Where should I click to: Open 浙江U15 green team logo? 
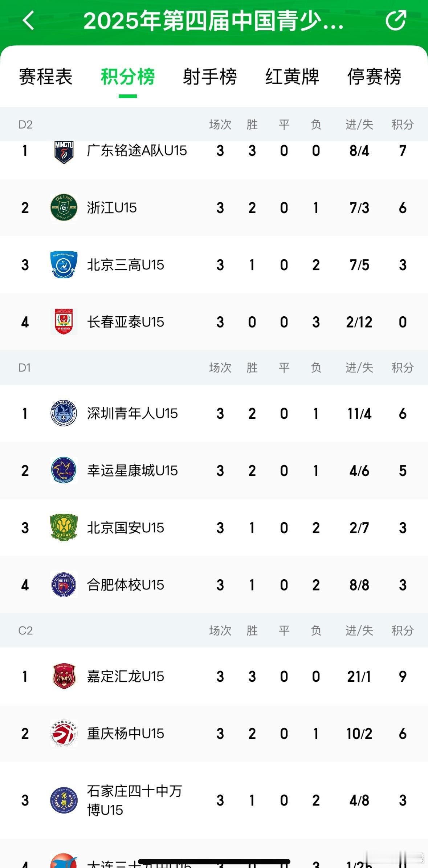click(x=64, y=208)
